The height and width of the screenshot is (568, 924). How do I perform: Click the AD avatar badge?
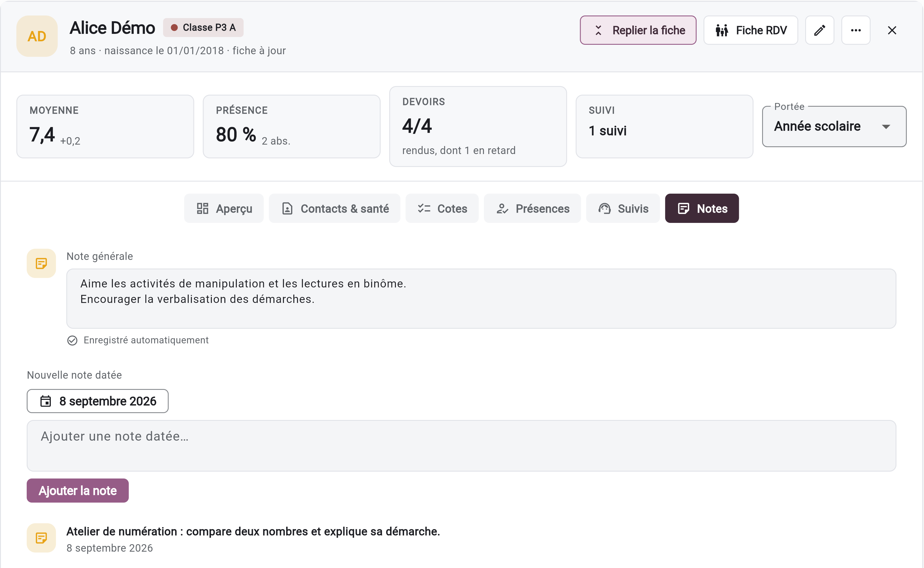pyautogui.click(x=37, y=36)
